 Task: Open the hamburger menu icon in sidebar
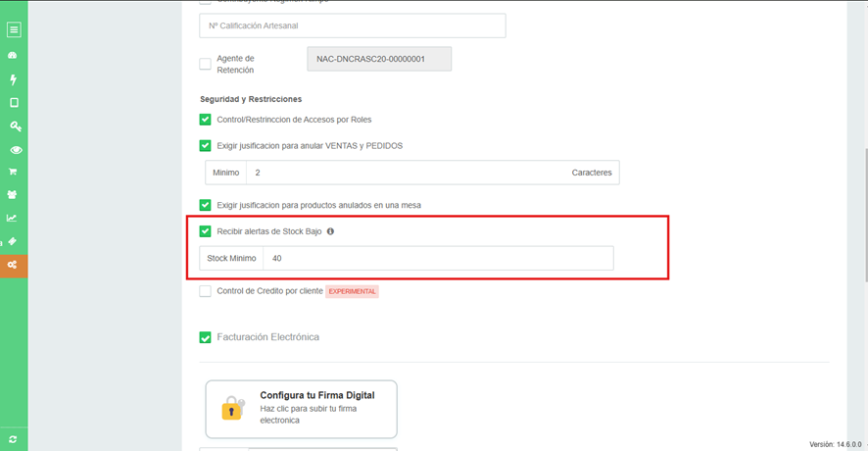click(14, 30)
